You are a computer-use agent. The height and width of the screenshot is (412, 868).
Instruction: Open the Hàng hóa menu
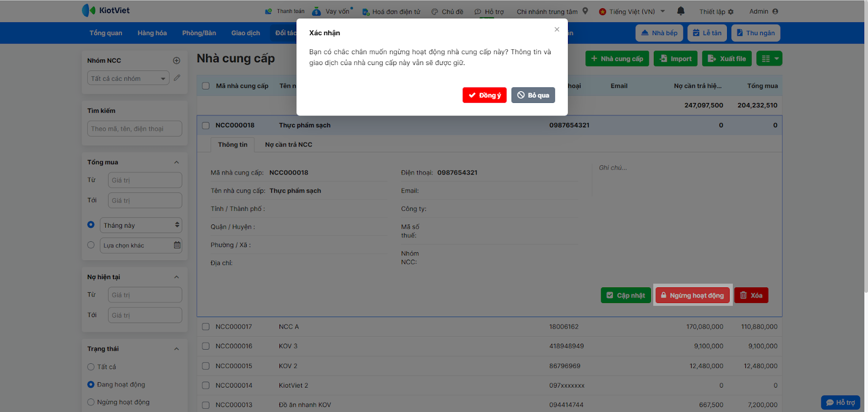[x=152, y=33]
